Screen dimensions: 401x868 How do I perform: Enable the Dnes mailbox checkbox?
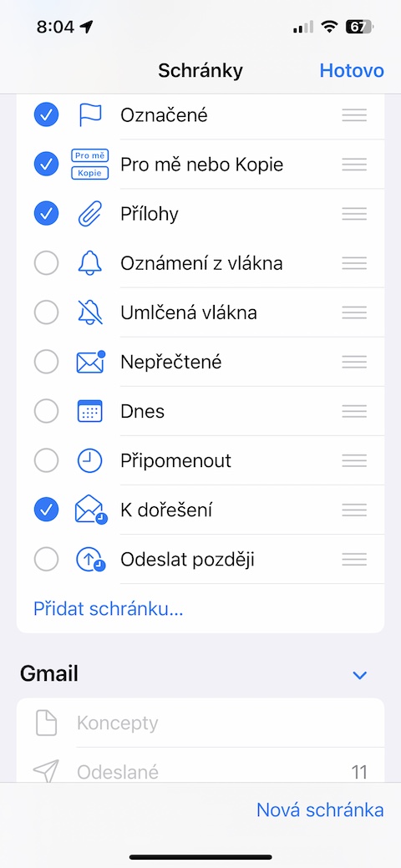(x=47, y=411)
